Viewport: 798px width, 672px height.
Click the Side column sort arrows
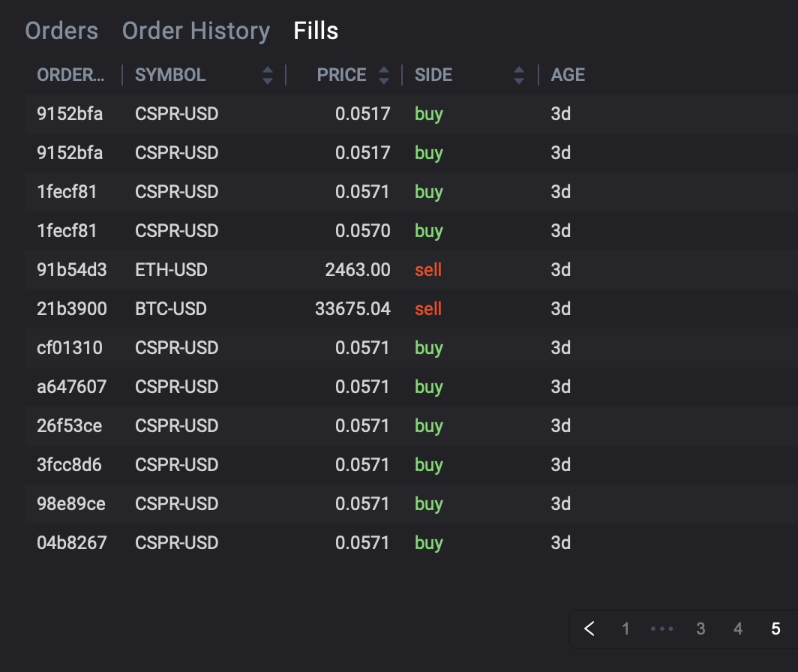pyautogui.click(x=519, y=75)
